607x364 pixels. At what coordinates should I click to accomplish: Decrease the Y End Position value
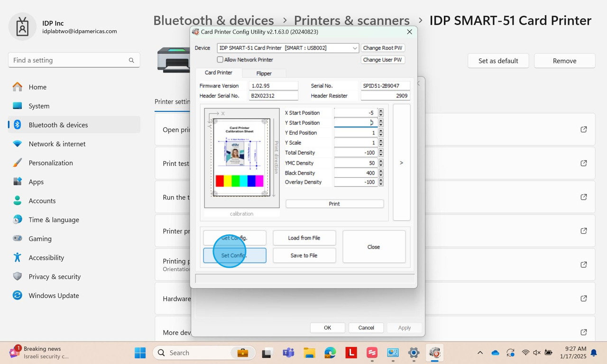pyautogui.click(x=381, y=135)
